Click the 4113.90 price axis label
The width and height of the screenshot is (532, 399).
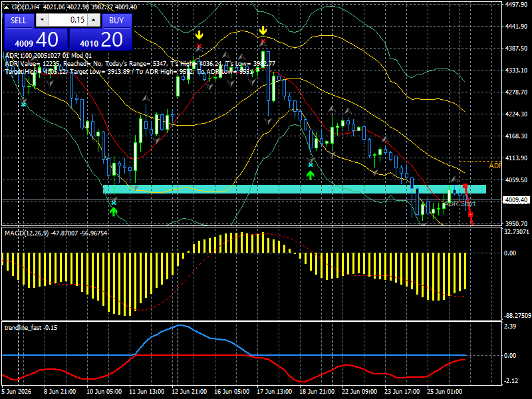[516, 158]
